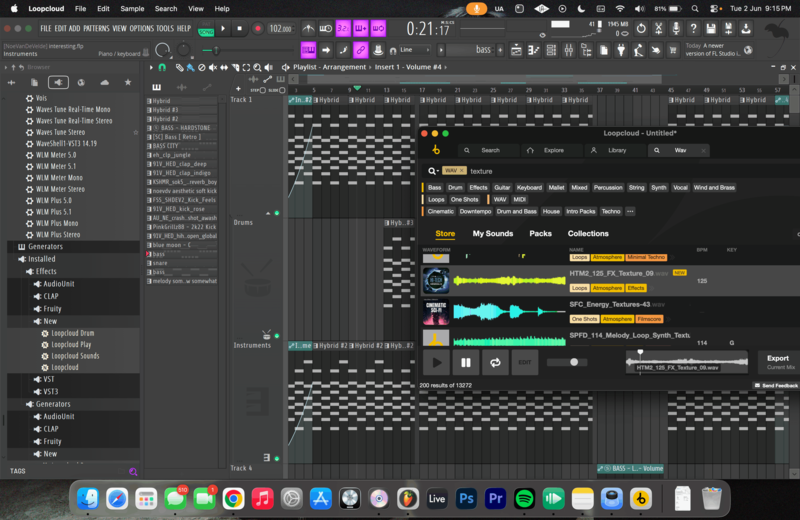Screen dimensions: 800x520
Task: Click the Send Feedback button in Loopcloud
Action: [776, 385]
